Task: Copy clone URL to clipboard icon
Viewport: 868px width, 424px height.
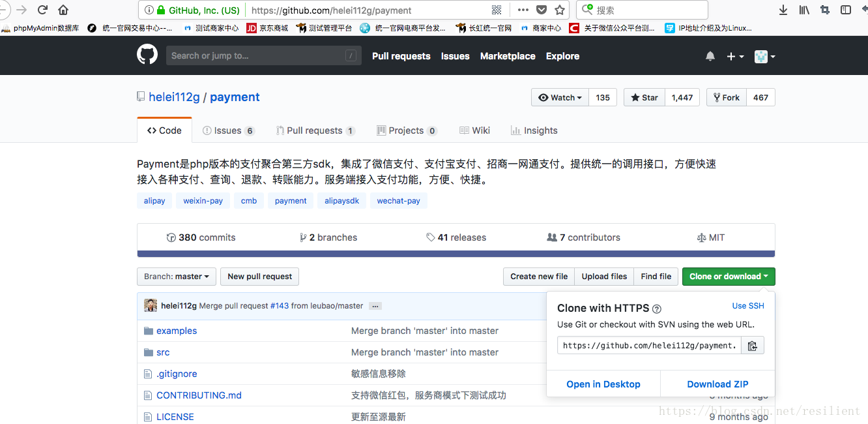Action: pos(752,346)
